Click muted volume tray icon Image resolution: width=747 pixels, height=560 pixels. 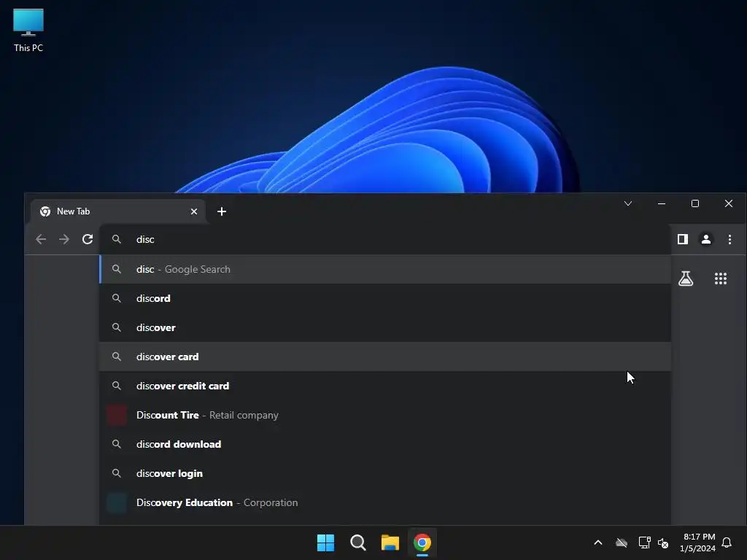(663, 542)
